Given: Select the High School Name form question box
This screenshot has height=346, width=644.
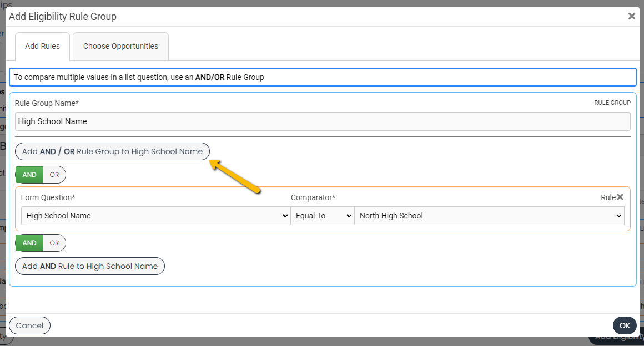Looking at the screenshot, I should coord(155,216).
